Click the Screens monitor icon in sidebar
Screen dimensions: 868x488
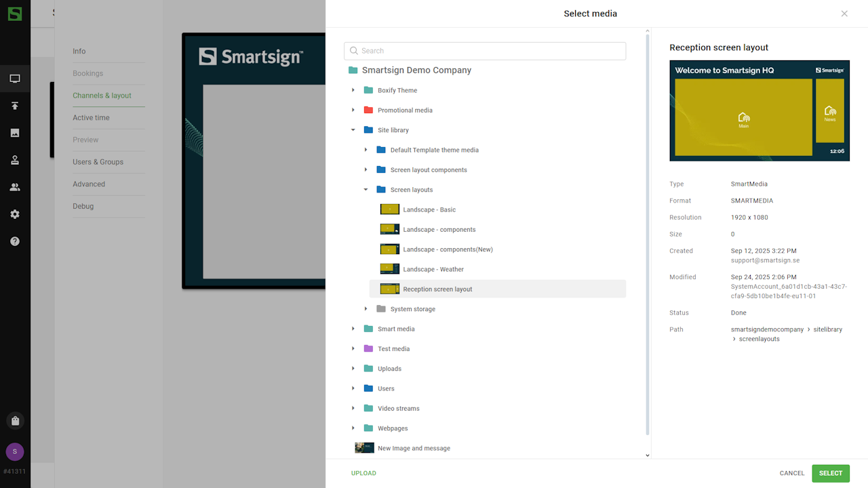coord(15,79)
